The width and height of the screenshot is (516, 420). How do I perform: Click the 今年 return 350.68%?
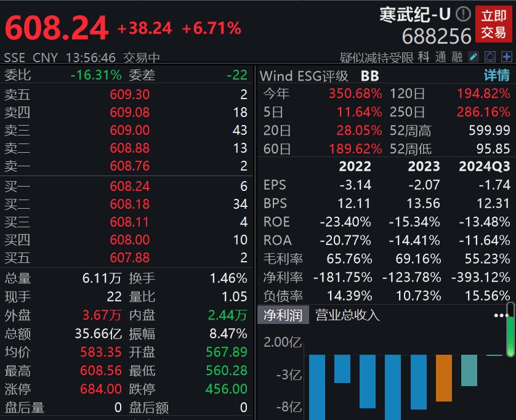(355, 94)
